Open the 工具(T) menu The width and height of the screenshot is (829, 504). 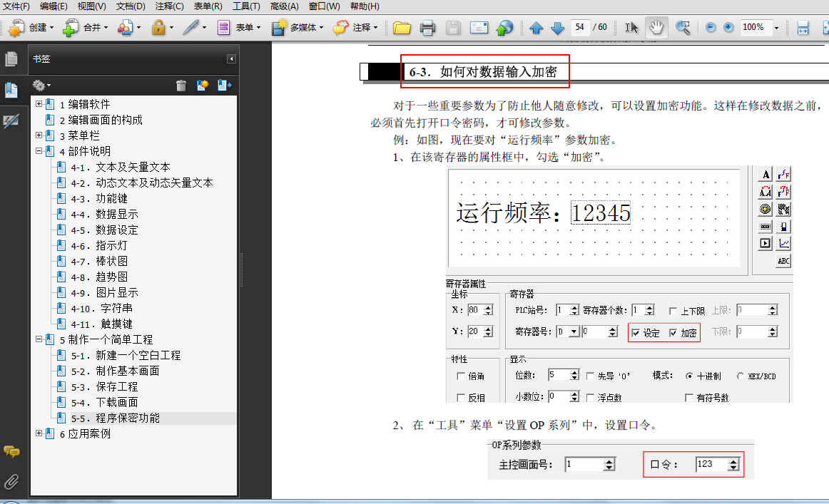point(246,6)
